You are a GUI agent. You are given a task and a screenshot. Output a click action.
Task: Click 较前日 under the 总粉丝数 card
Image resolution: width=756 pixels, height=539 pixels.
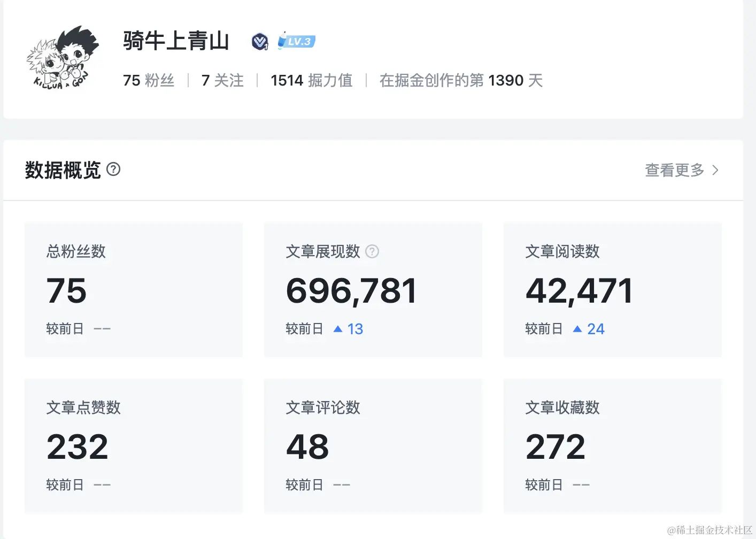65,329
